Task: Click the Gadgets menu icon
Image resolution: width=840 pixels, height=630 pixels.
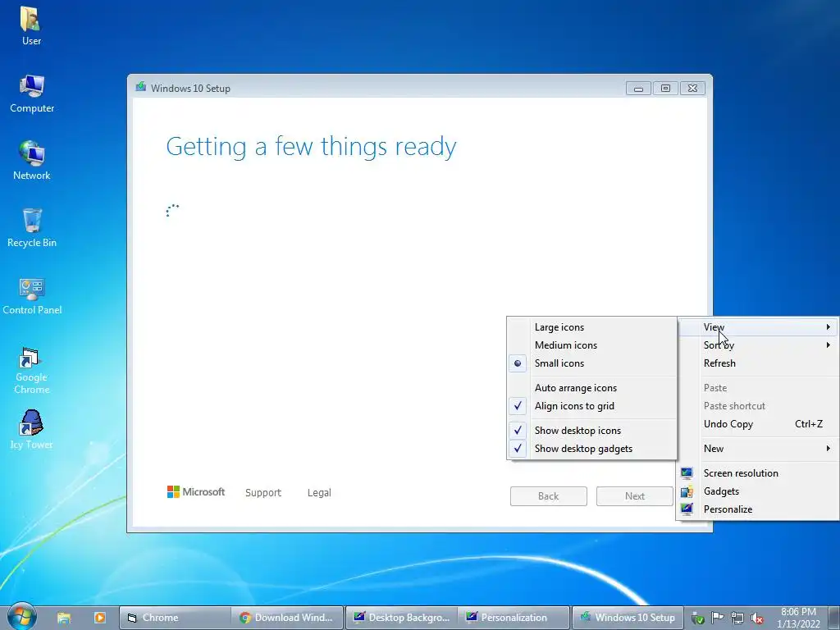Action: pos(687,491)
